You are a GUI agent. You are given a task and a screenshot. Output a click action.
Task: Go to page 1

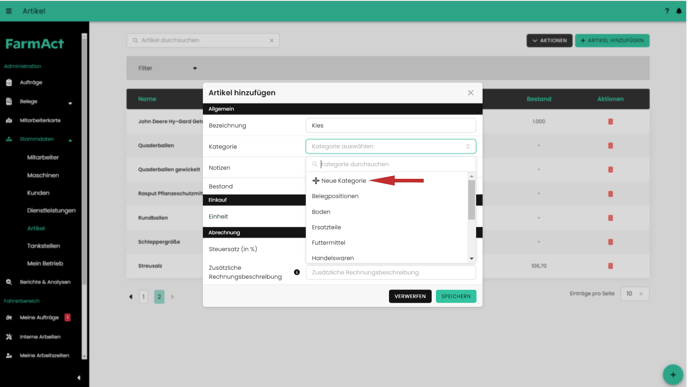click(x=143, y=297)
